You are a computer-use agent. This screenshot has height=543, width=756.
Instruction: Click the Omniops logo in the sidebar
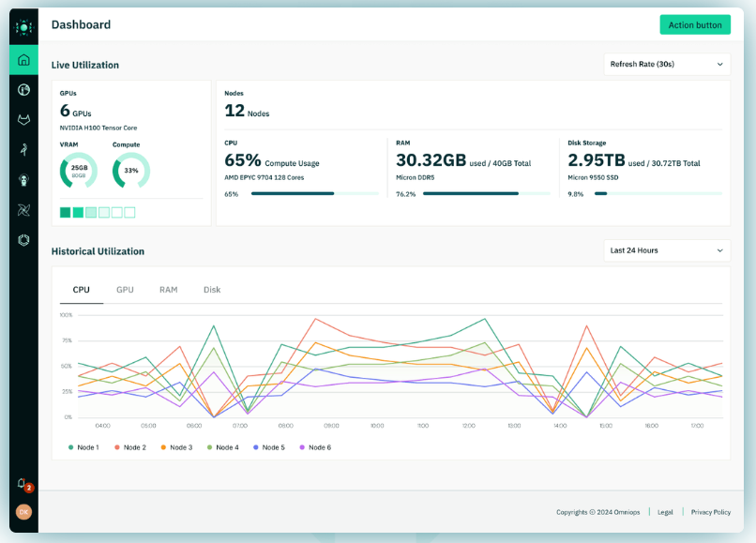[23, 27]
